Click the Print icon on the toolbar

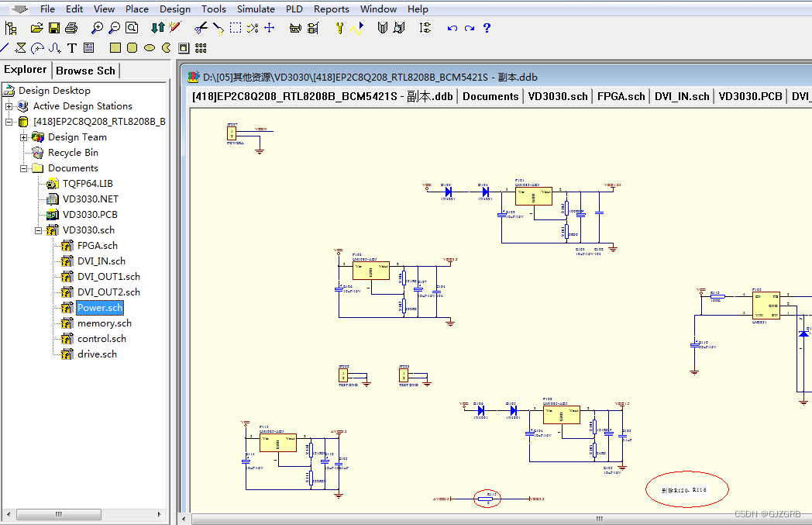[71, 27]
